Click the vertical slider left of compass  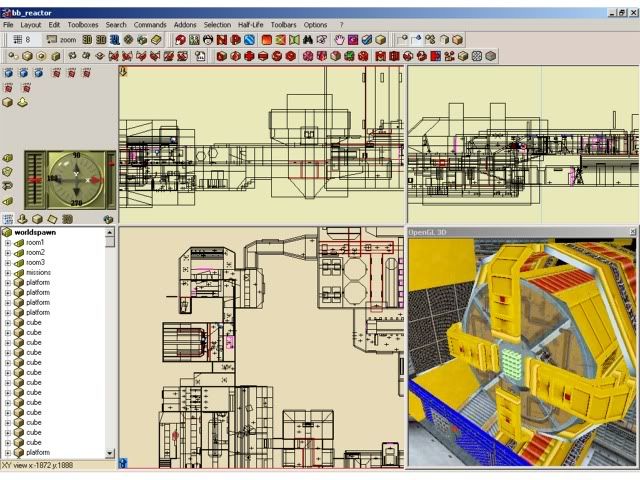click(x=36, y=180)
